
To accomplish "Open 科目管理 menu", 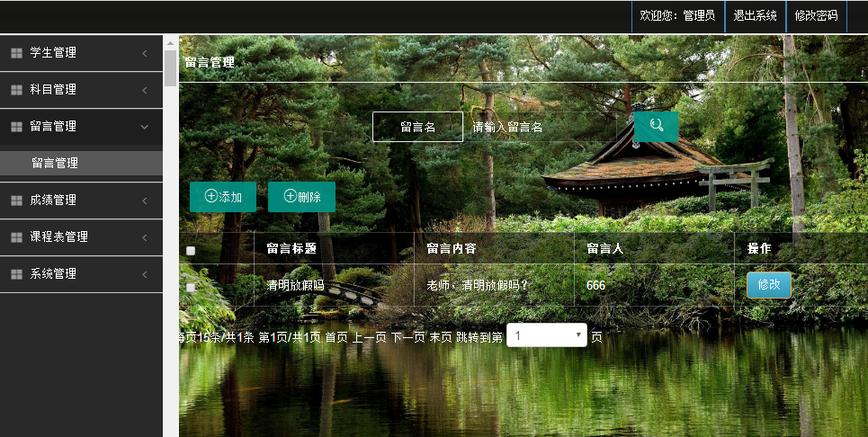I will pyautogui.click(x=81, y=90).
